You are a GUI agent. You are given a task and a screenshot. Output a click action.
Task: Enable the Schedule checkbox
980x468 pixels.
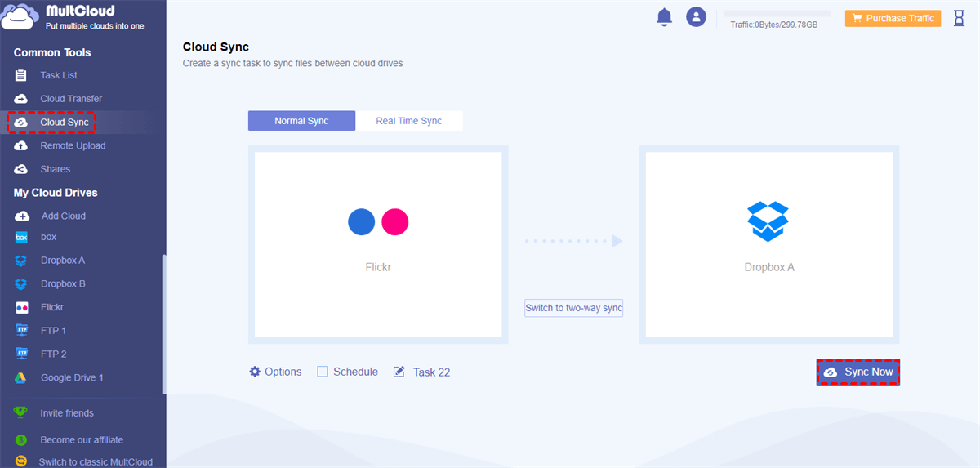323,372
